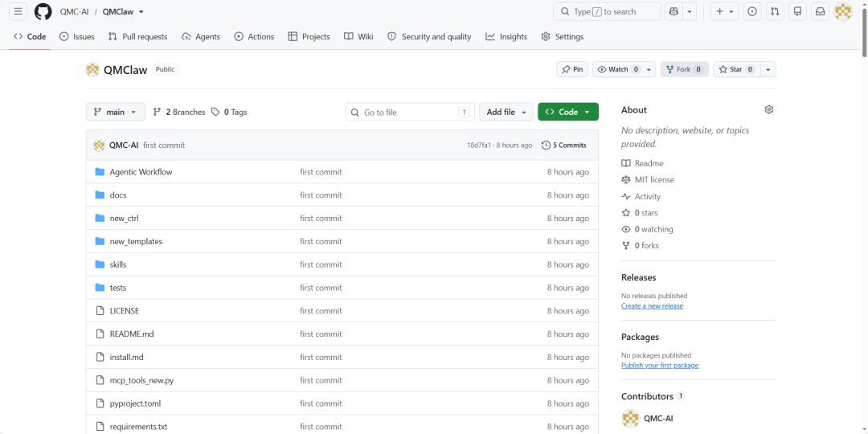
Task: Click the new_ctrl folder icon
Action: click(x=100, y=219)
